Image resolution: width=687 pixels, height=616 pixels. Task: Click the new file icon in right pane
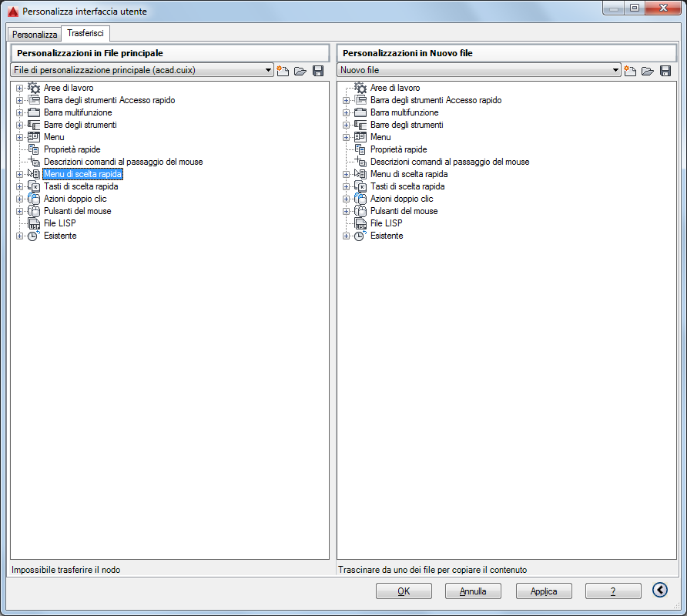coord(630,71)
